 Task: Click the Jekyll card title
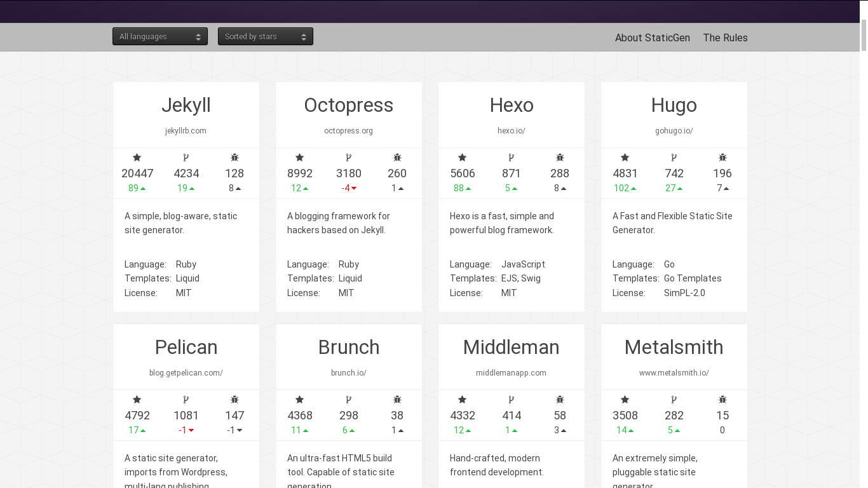pyautogui.click(x=186, y=105)
